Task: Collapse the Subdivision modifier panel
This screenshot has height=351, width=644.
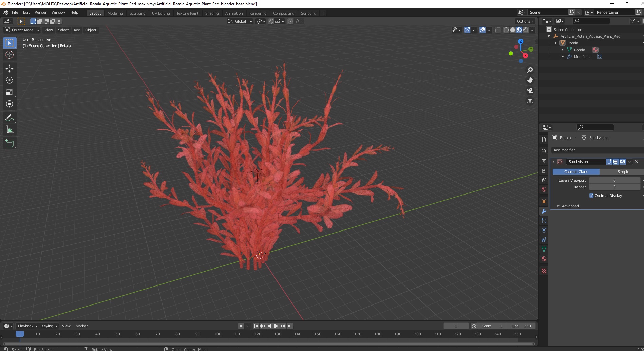Action: [554, 162]
